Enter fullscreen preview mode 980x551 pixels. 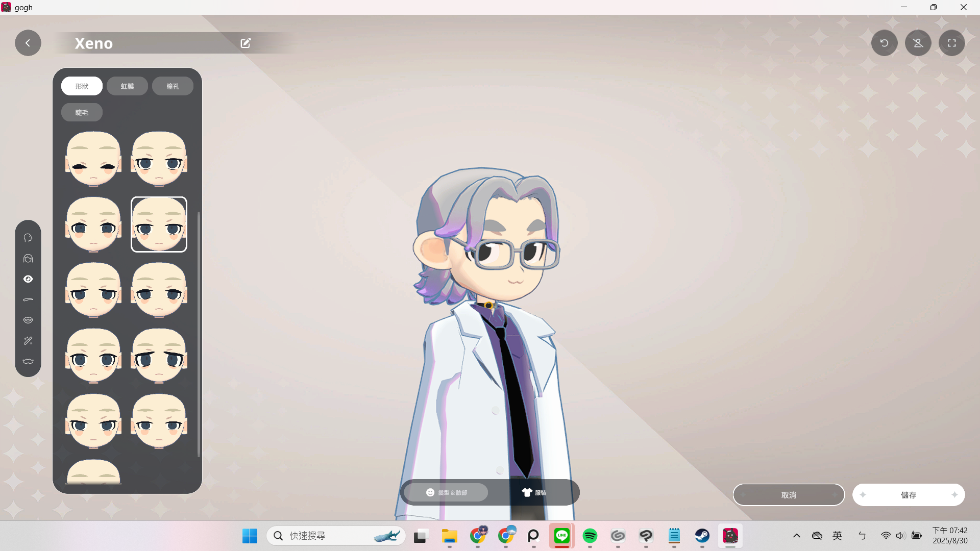[951, 43]
